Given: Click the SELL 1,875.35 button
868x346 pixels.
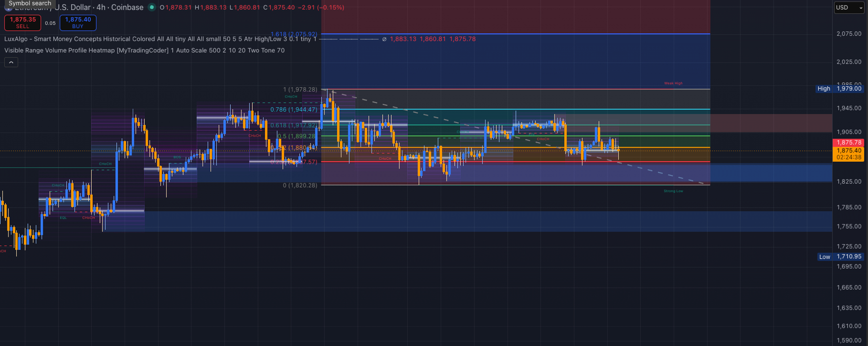Looking at the screenshot, I should pyautogui.click(x=23, y=23).
